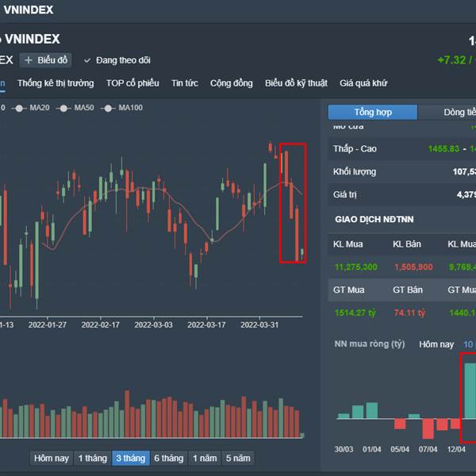Click the Khối lượng row label
476x476 pixels.
pyautogui.click(x=355, y=172)
